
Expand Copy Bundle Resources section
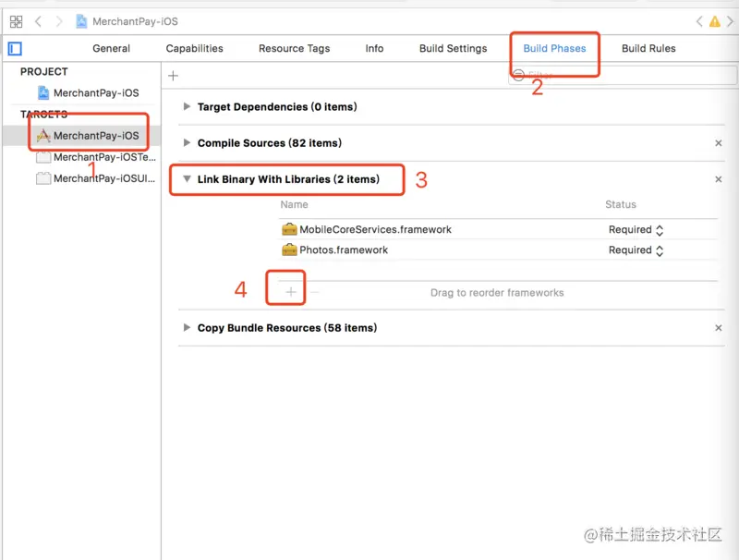pyautogui.click(x=187, y=328)
